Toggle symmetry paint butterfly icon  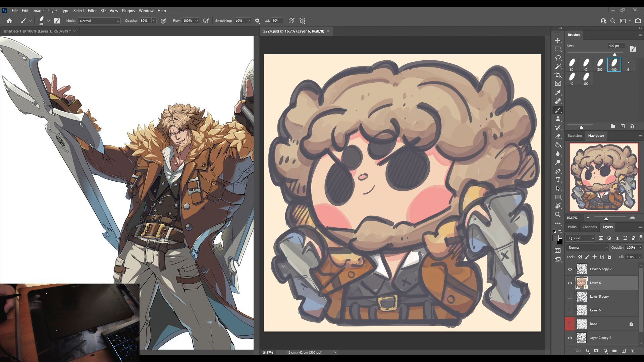click(302, 21)
